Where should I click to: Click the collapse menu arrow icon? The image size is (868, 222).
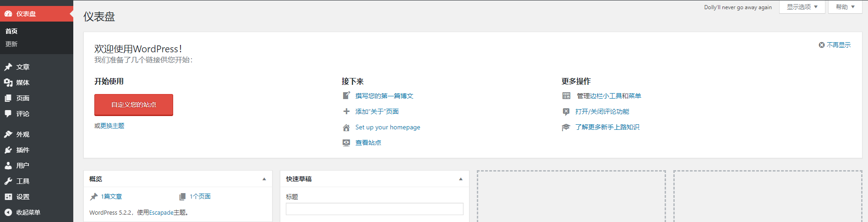coord(8,212)
